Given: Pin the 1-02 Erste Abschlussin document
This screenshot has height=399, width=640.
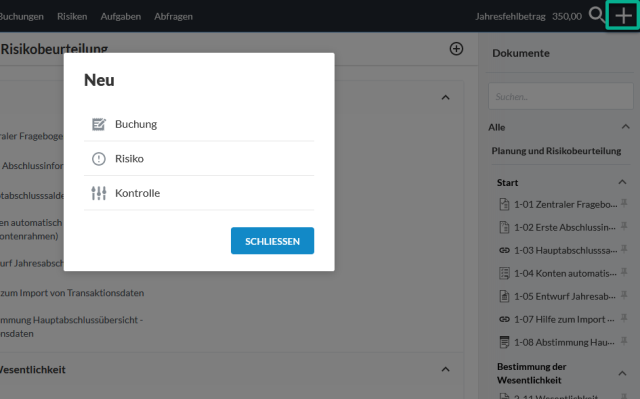Looking at the screenshot, I should point(624,226).
